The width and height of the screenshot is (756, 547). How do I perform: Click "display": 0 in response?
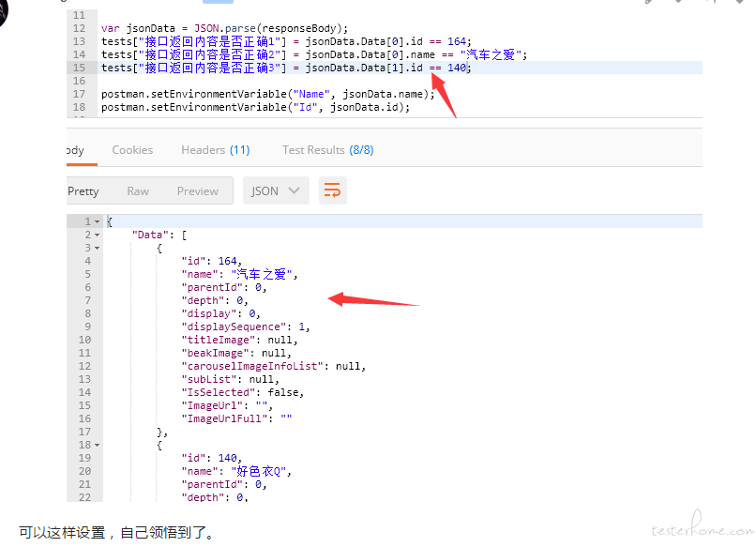click(x=220, y=313)
